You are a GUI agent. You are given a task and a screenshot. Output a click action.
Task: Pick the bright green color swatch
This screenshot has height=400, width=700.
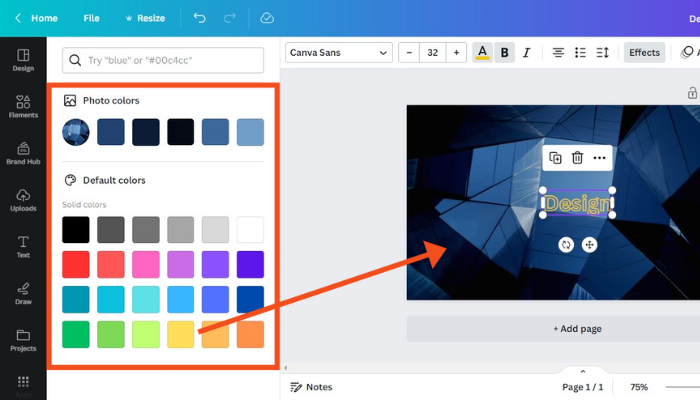point(76,334)
